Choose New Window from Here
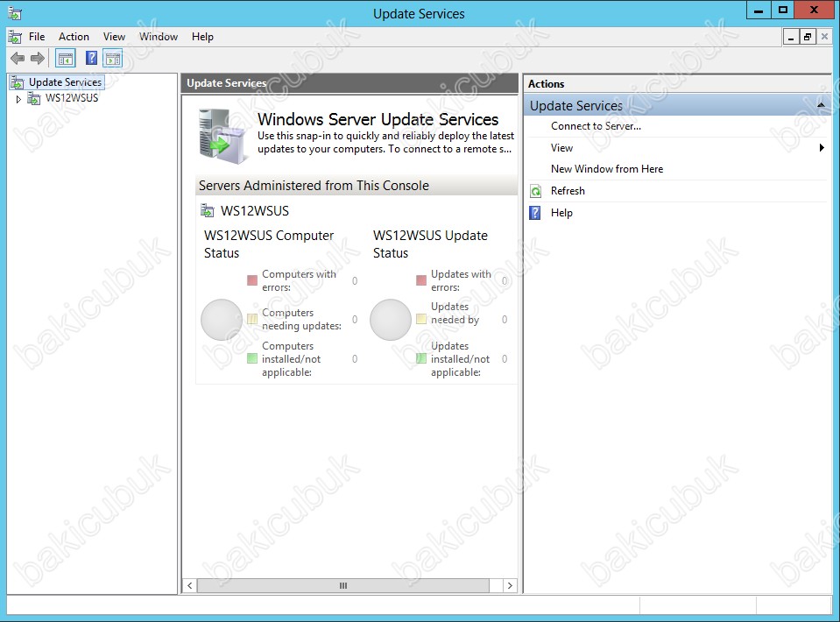 (607, 169)
